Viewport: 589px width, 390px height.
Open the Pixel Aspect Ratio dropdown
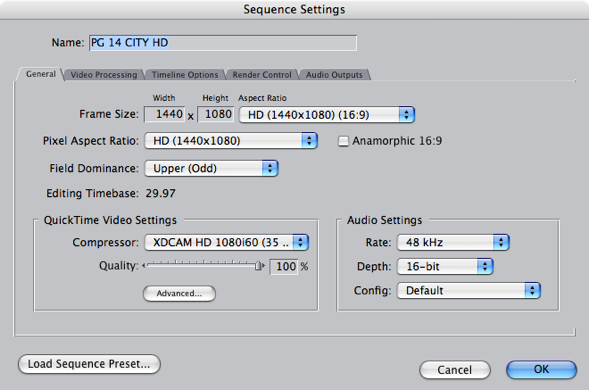point(231,141)
